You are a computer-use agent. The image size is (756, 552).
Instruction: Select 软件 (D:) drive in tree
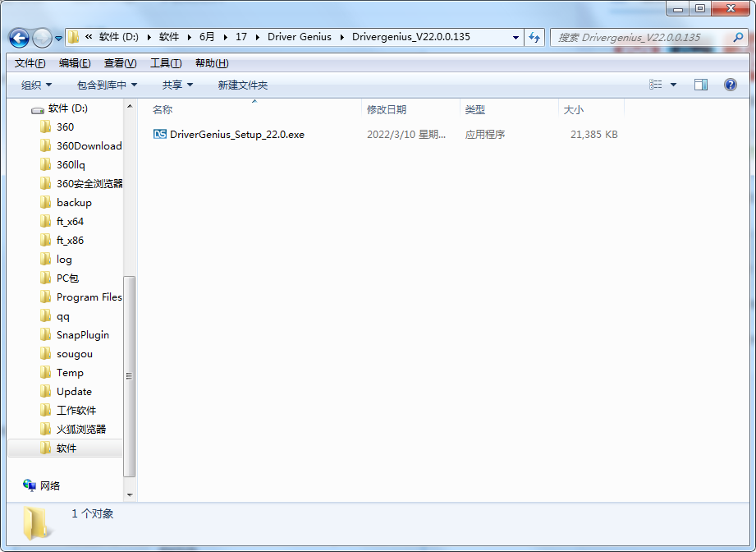pyautogui.click(x=68, y=108)
